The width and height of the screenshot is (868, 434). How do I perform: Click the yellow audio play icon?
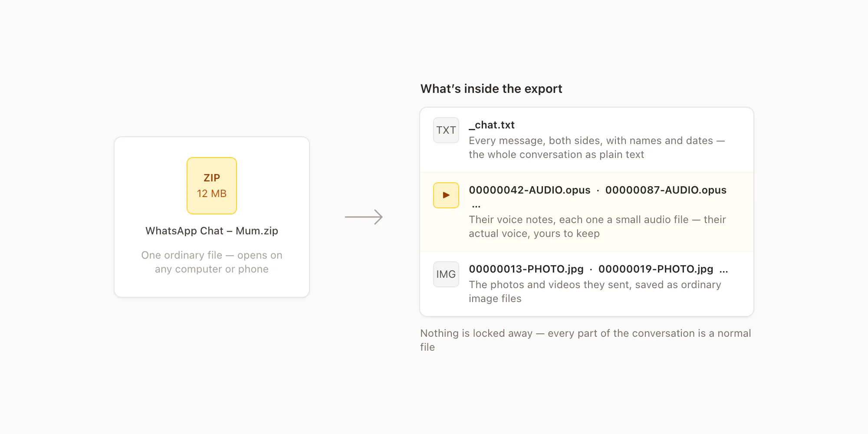point(446,195)
